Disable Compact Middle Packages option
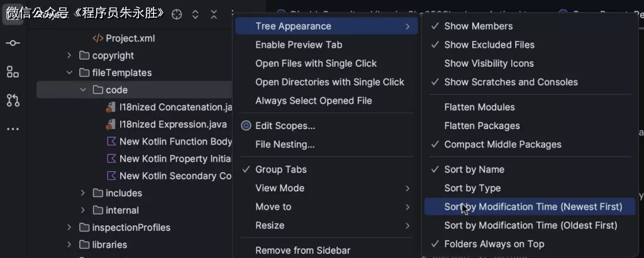 pos(502,144)
